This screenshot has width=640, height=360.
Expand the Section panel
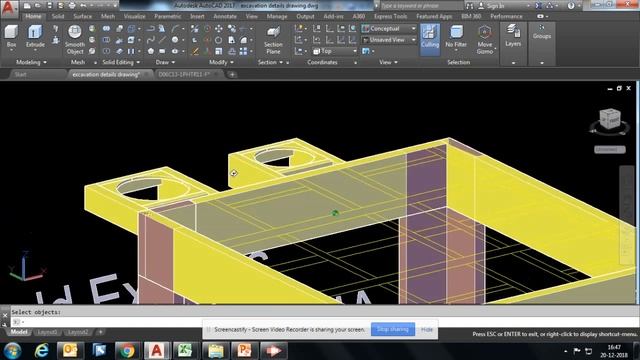pos(270,62)
